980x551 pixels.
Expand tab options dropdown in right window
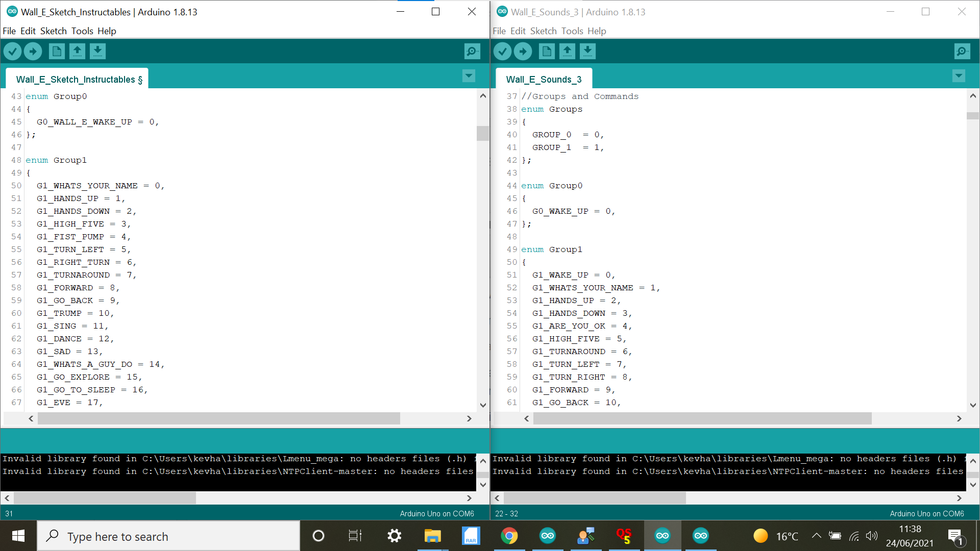point(959,76)
